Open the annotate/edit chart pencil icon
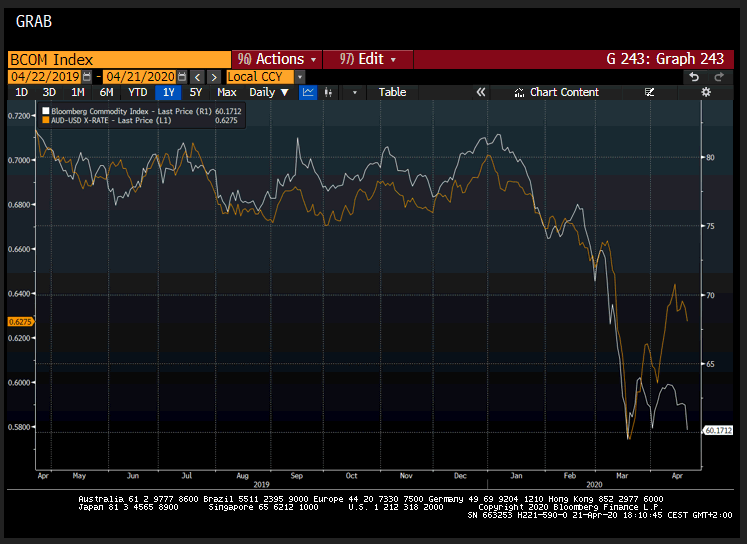Viewport: 747px width, 544px height. [x=649, y=92]
